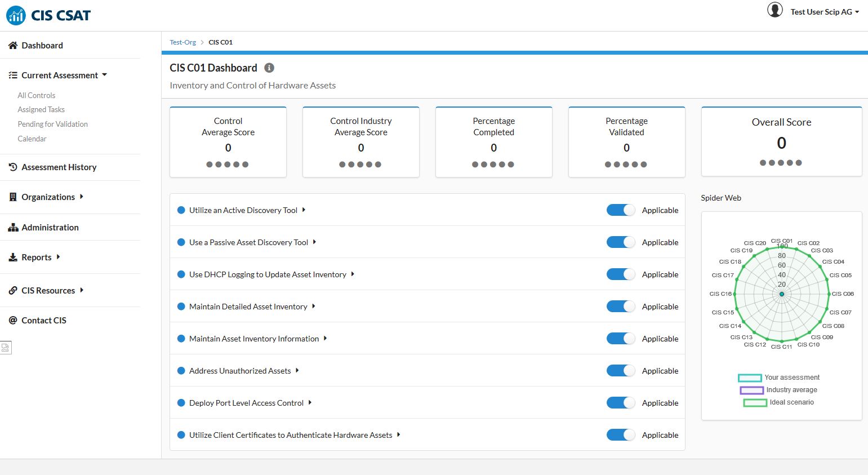Click blue dot beside Maintain Asset Inventory Information

coord(181,339)
